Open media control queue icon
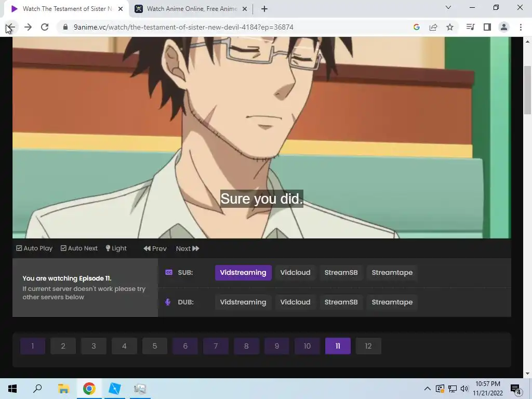The width and height of the screenshot is (532, 399). click(x=470, y=27)
